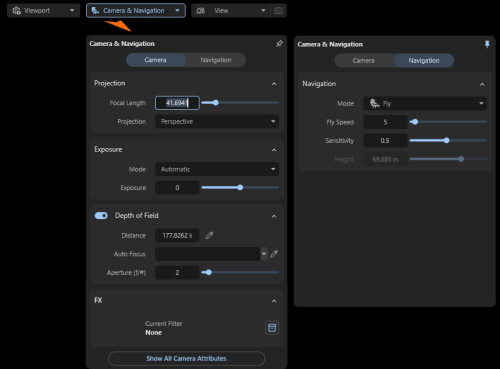Collapse the Depth of Field section
The height and width of the screenshot is (369, 500).
point(274,216)
